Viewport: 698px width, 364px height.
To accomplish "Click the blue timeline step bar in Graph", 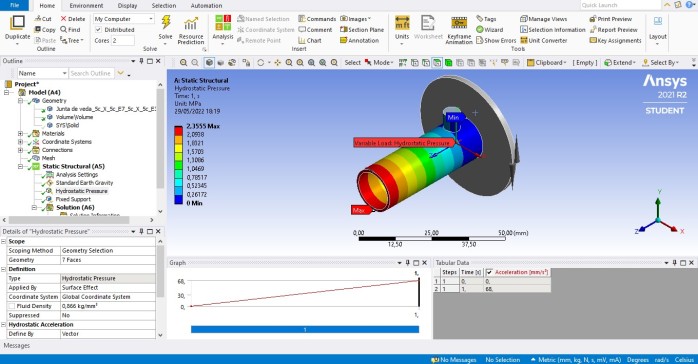I will pyautogui.click(x=305, y=329).
